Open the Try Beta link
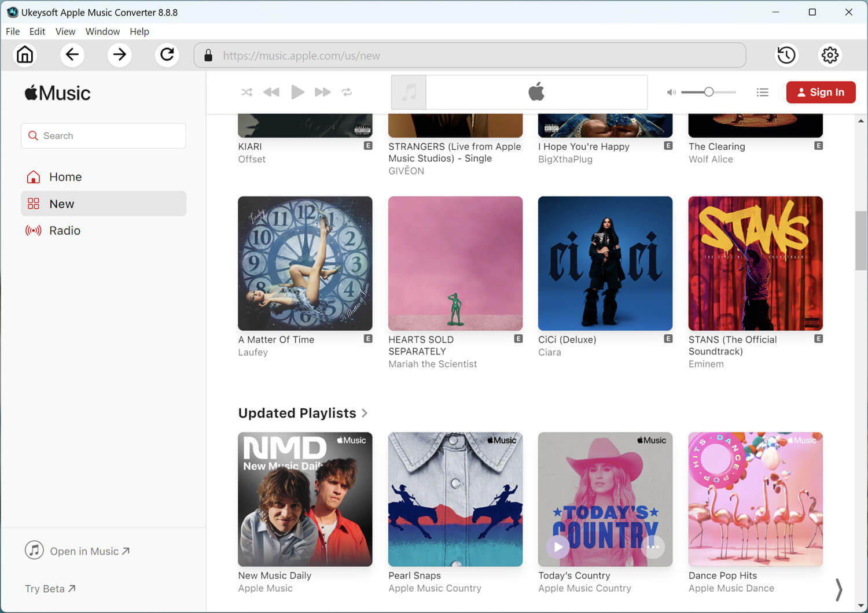This screenshot has width=868, height=613. click(50, 589)
